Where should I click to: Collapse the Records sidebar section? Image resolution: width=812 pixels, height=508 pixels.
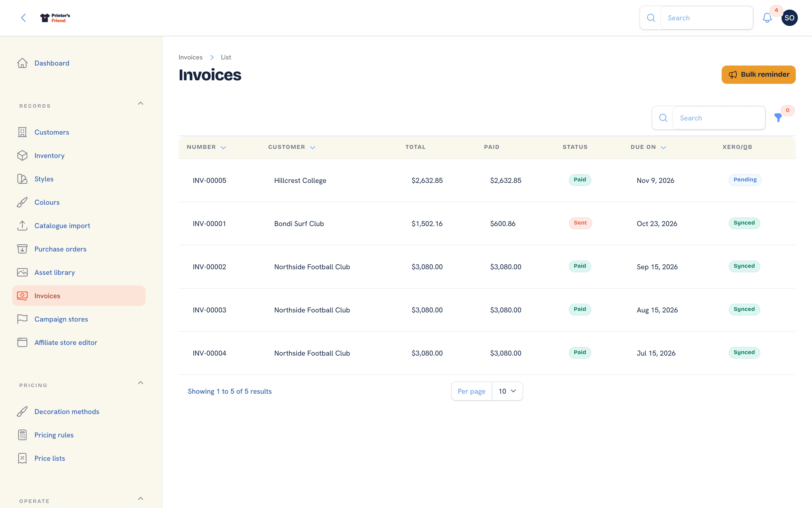click(141, 103)
